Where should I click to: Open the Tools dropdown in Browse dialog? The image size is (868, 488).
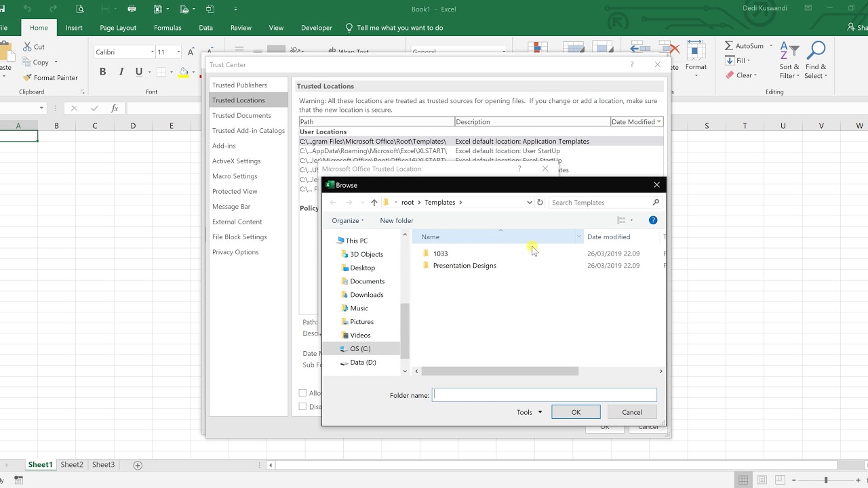pyautogui.click(x=529, y=412)
